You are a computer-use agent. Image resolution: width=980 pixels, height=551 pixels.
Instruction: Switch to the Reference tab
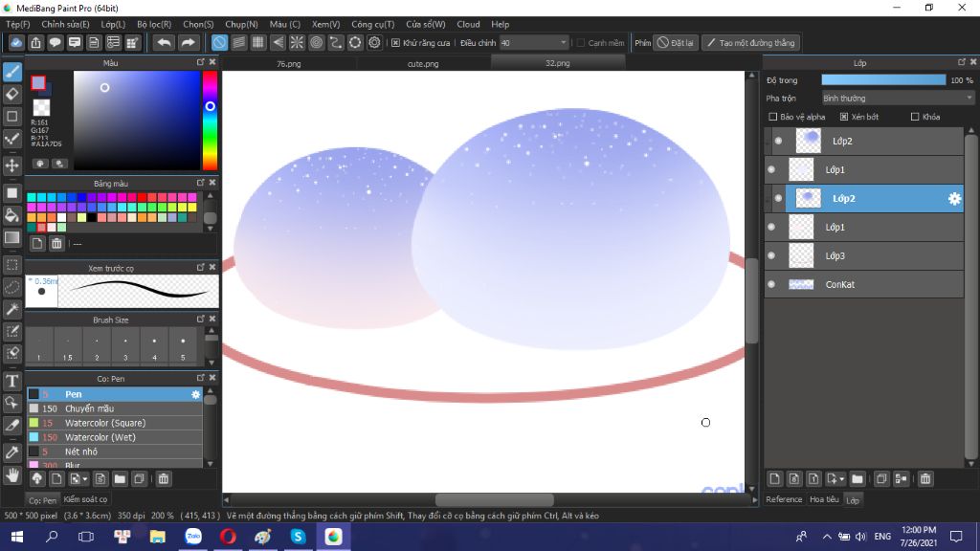tap(784, 499)
